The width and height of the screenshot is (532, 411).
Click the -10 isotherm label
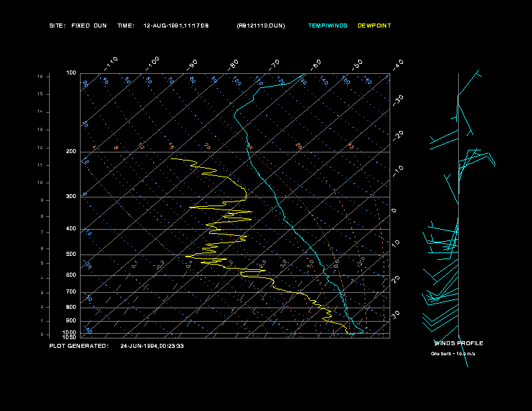point(398,171)
